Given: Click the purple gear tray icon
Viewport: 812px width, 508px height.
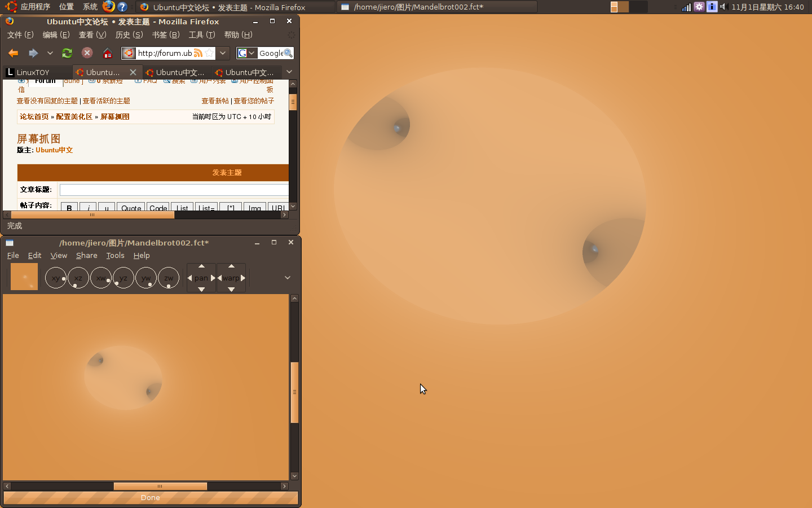Looking at the screenshot, I should [x=699, y=7].
